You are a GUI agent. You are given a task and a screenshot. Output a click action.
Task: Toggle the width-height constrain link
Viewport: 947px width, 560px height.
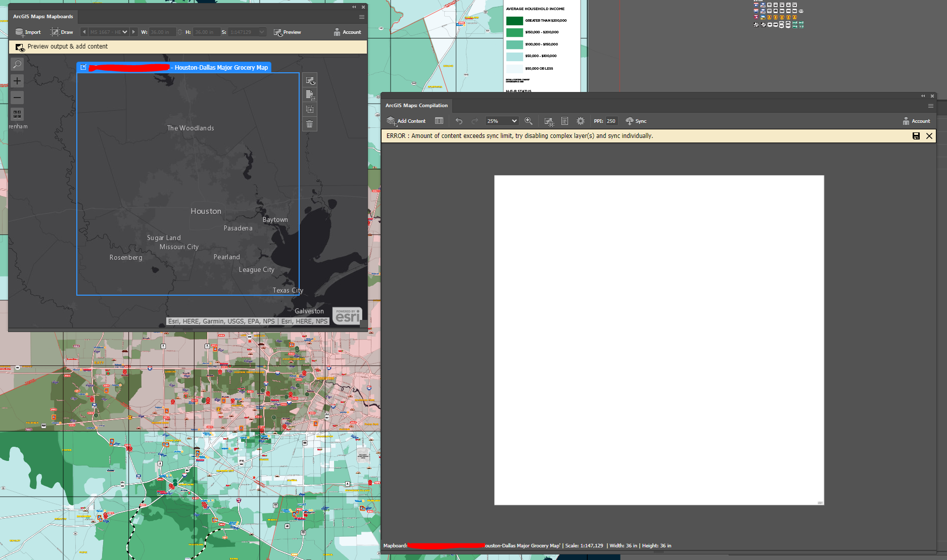[x=180, y=32]
